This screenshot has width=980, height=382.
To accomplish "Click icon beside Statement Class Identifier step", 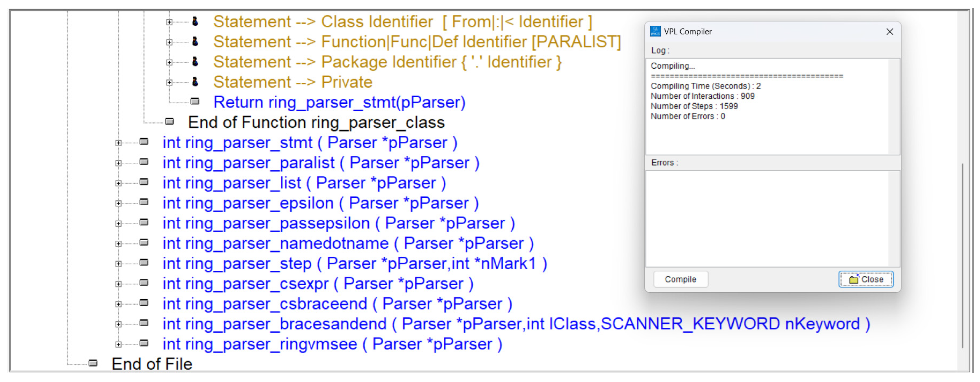I will click(195, 22).
